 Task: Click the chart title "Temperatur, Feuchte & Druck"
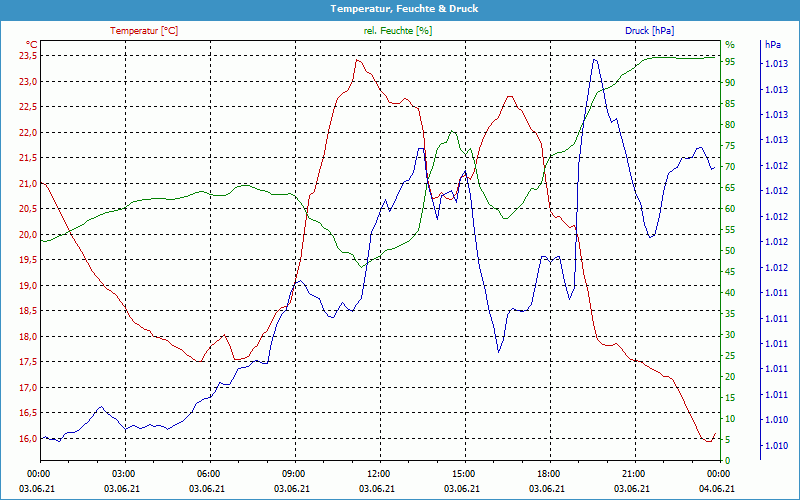coord(404,9)
